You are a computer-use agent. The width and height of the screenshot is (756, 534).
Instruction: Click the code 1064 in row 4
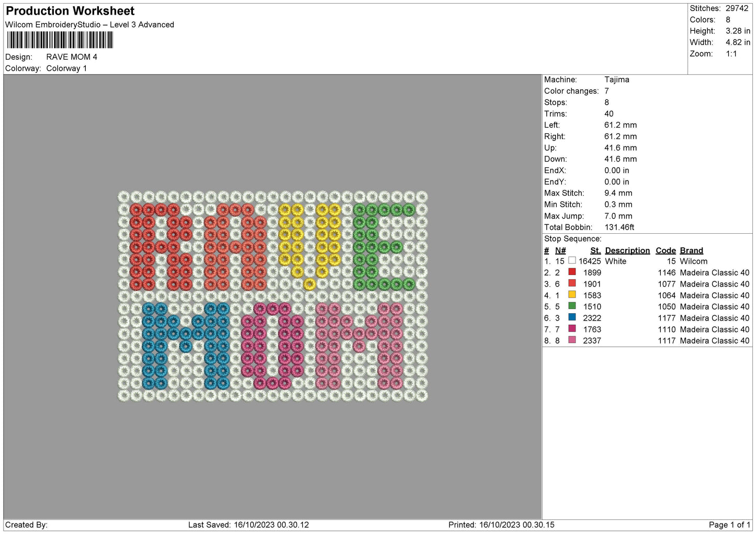(x=667, y=296)
